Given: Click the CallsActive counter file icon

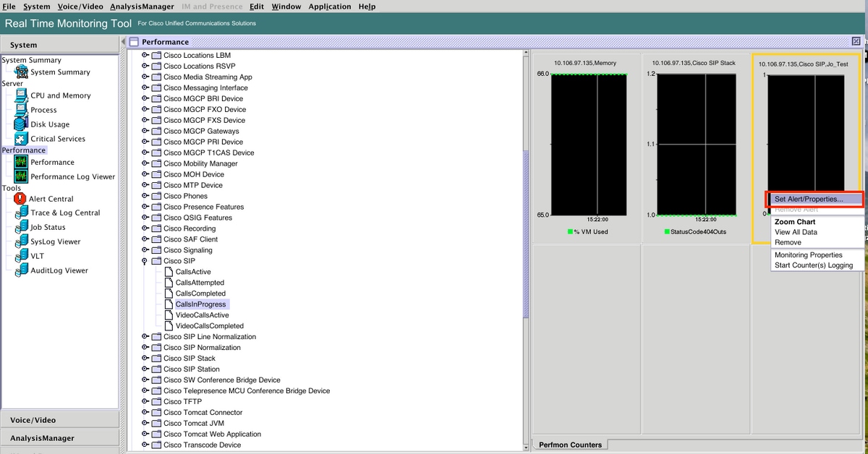Looking at the screenshot, I should coord(169,272).
